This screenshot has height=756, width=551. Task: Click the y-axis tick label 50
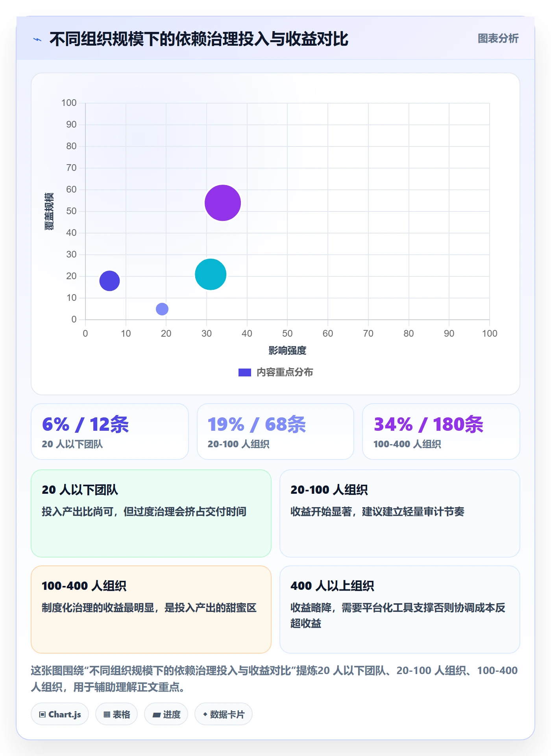[71, 211]
